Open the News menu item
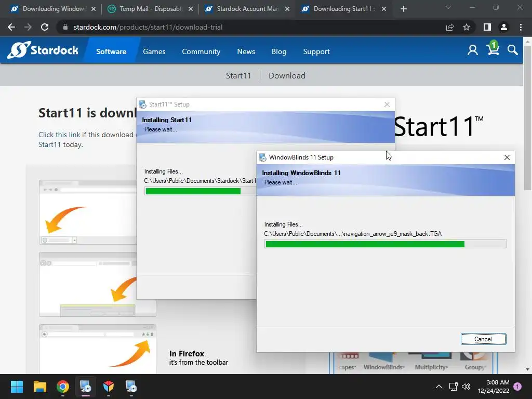The height and width of the screenshot is (399, 532). coord(246,51)
